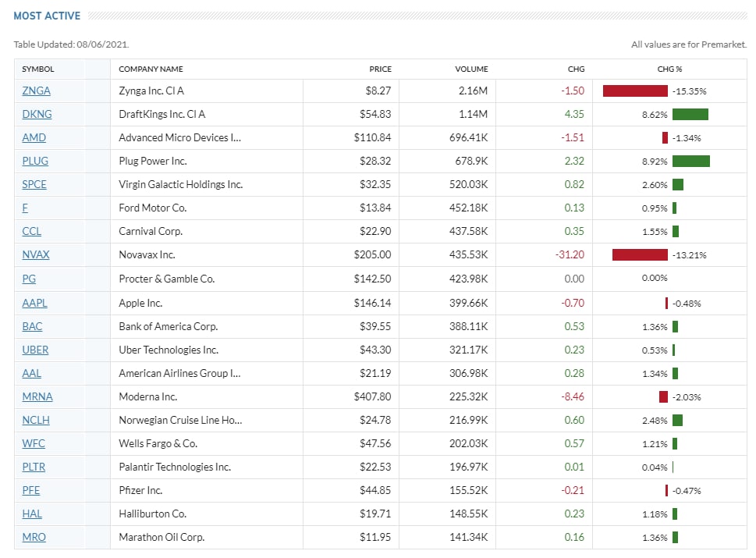Viewport: 756px width, 558px height.
Task: Click 'All values are for Premarket.' note
Action: point(689,44)
